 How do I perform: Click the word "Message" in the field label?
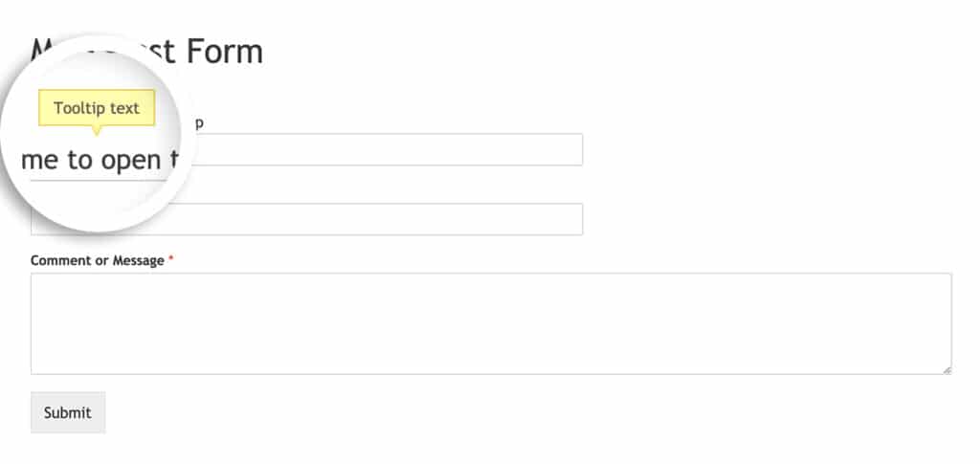(x=138, y=260)
